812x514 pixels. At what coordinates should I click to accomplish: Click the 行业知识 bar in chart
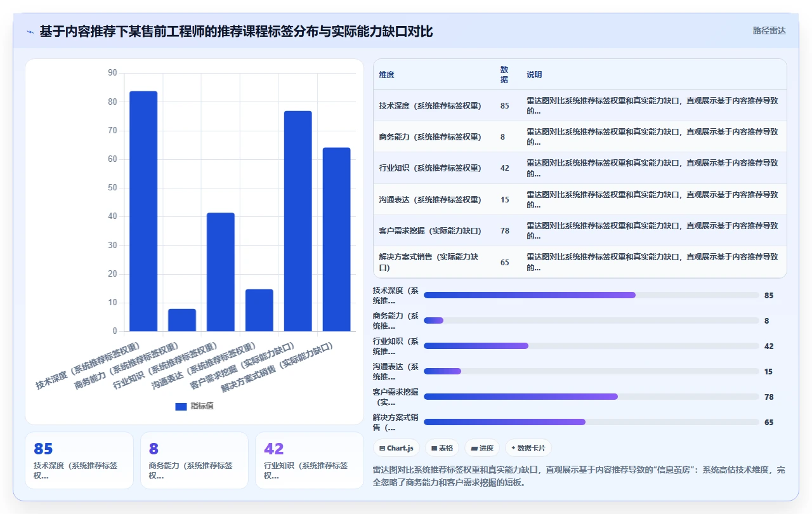pyautogui.click(x=221, y=272)
